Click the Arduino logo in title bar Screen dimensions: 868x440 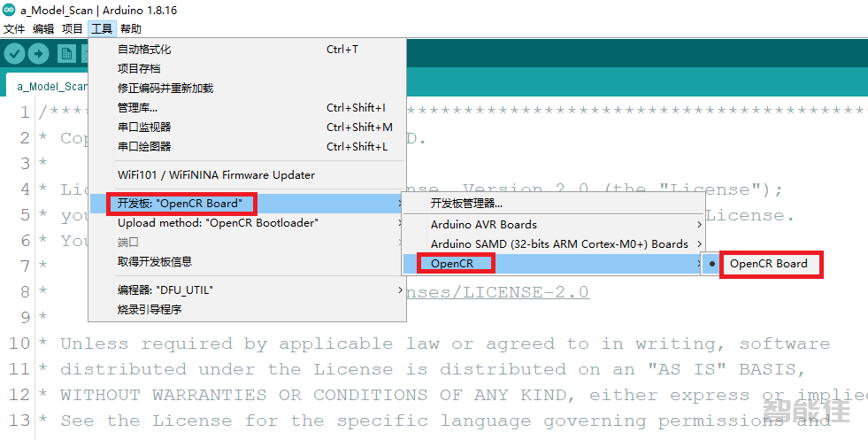9,9
